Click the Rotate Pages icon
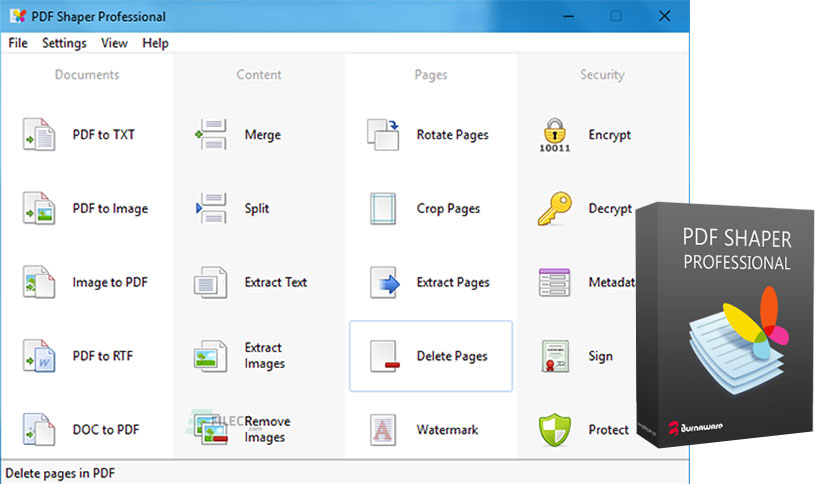Screen dimensions: 836x484 point(383,134)
